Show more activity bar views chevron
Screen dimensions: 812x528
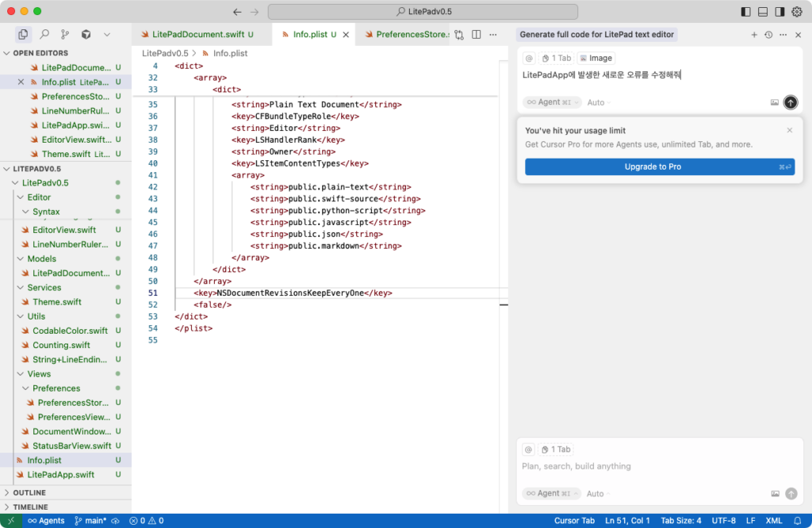click(107, 35)
